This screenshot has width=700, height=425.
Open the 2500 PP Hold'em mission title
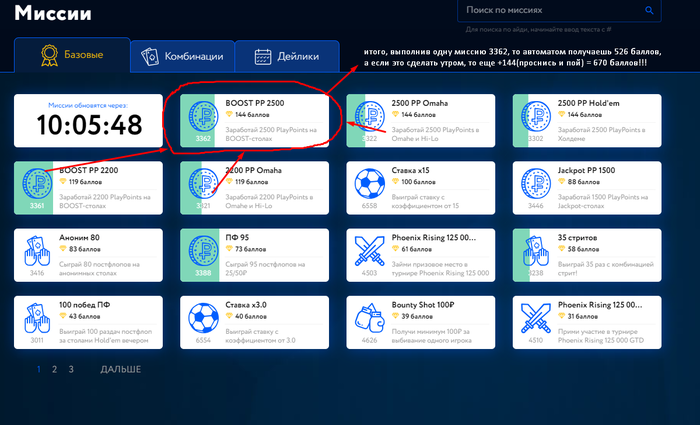tap(588, 103)
